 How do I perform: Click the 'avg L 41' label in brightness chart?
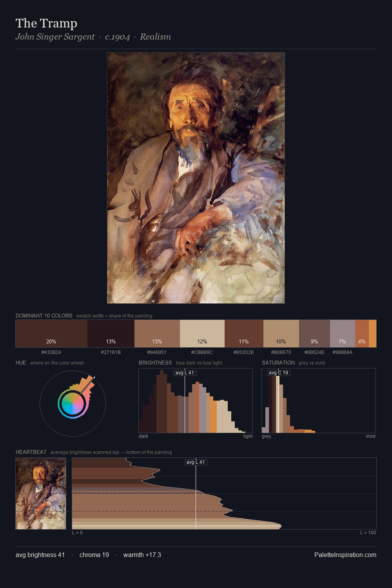click(x=185, y=373)
